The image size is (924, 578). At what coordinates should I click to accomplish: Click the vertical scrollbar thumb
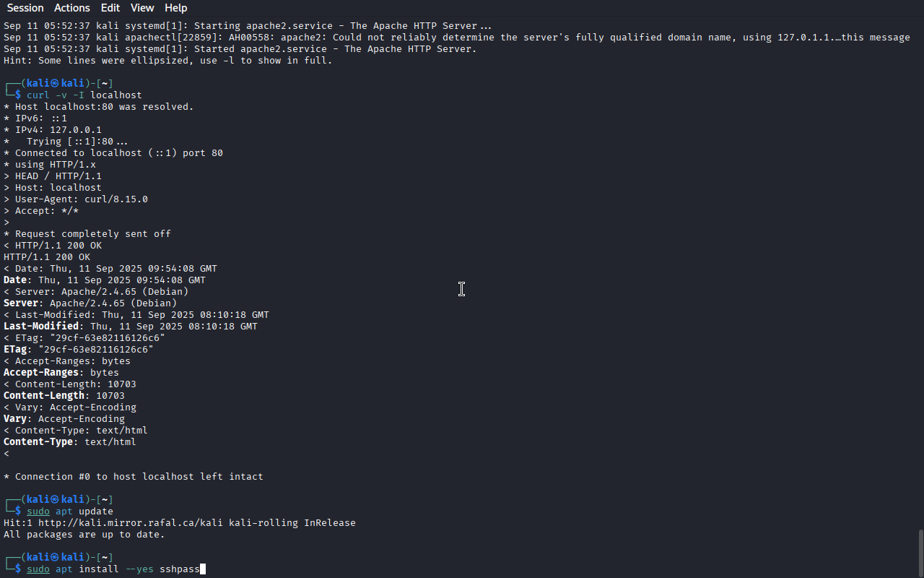pos(920,553)
